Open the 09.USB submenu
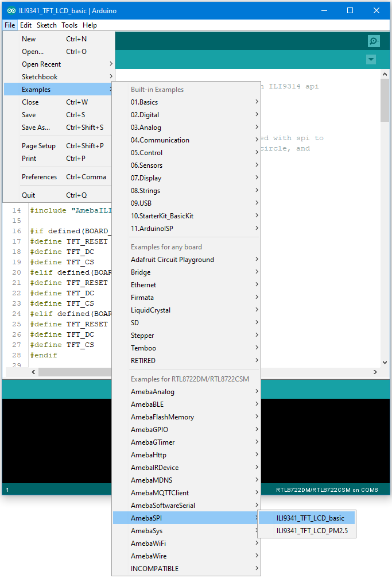The image size is (392, 578). (187, 203)
